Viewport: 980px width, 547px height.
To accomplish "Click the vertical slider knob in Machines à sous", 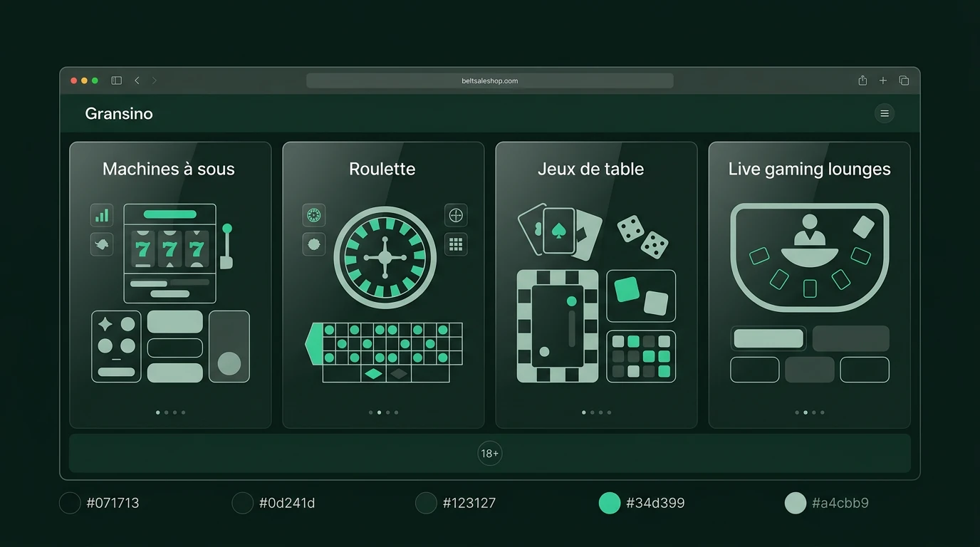I will coord(229,363).
